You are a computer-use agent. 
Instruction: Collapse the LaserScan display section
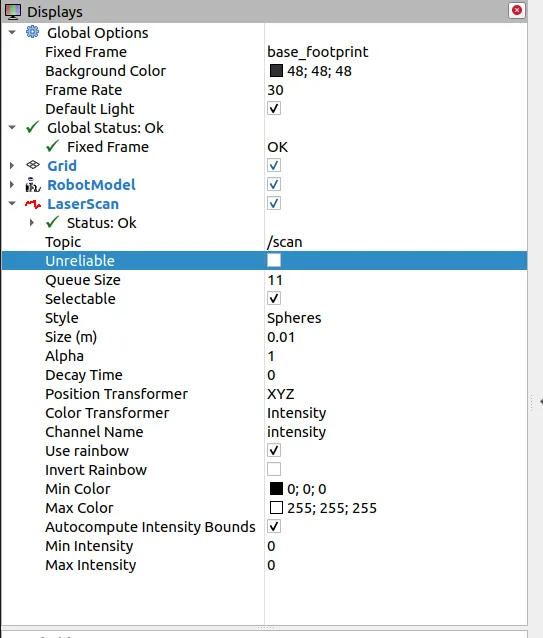[12, 203]
